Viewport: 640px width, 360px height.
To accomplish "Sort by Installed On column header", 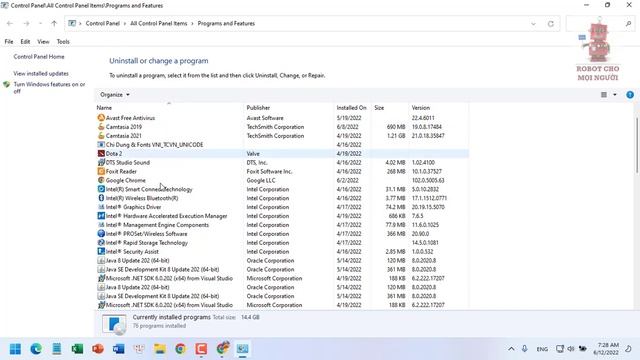I will point(352,108).
